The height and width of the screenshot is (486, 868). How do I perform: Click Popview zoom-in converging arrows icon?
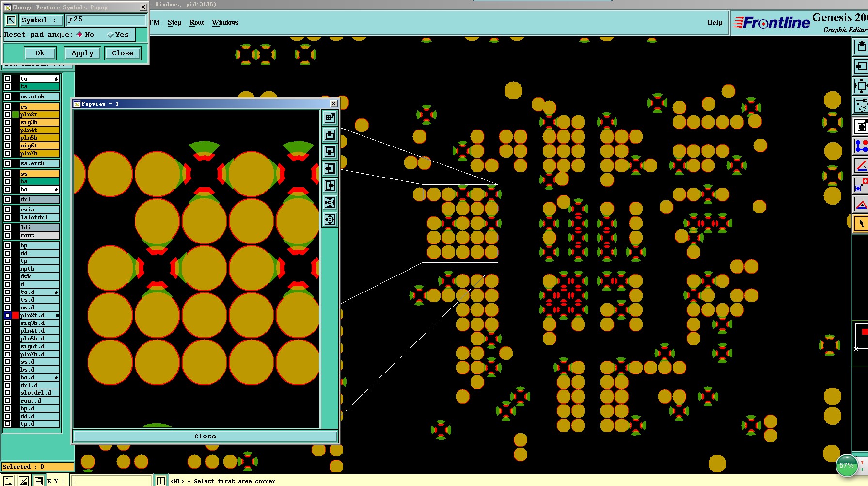330,202
